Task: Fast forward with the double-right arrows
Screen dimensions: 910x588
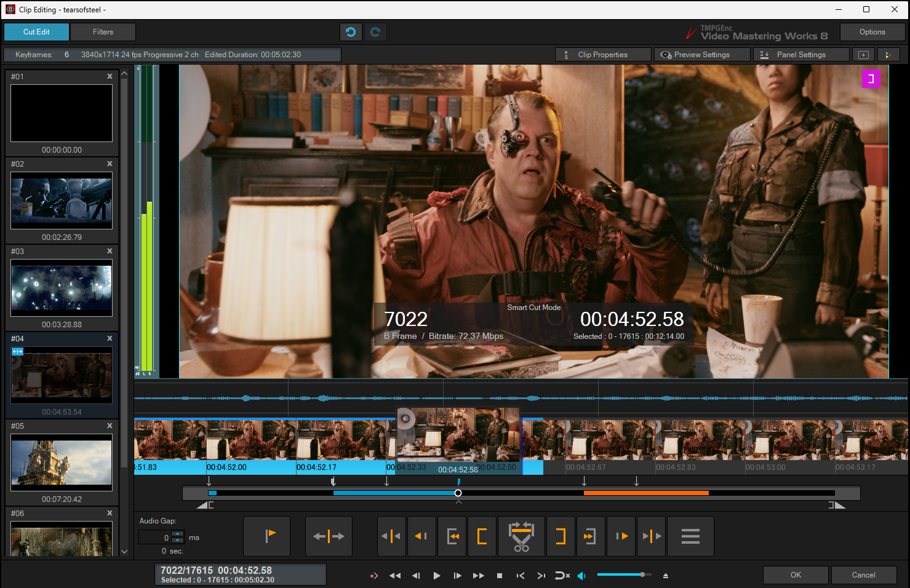Action: click(x=478, y=576)
